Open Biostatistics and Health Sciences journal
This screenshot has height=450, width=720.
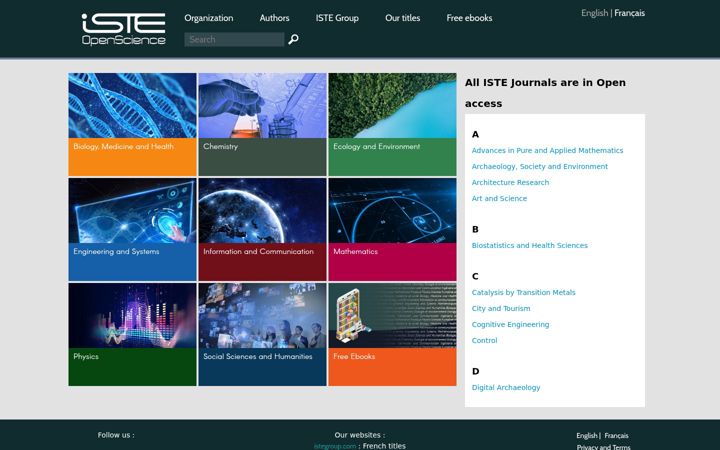tap(529, 246)
